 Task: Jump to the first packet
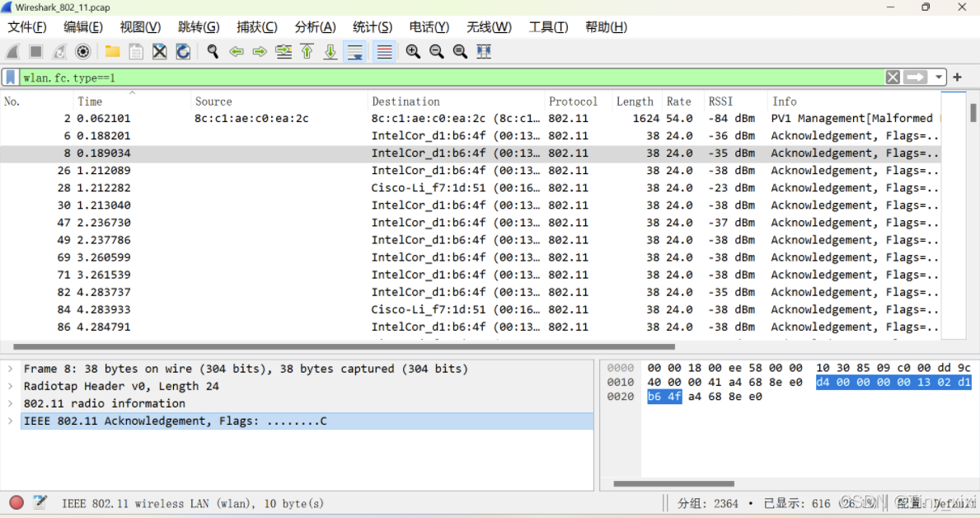(307, 51)
